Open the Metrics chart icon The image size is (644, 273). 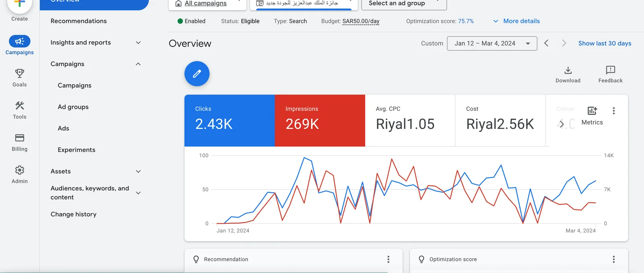point(592,111)
